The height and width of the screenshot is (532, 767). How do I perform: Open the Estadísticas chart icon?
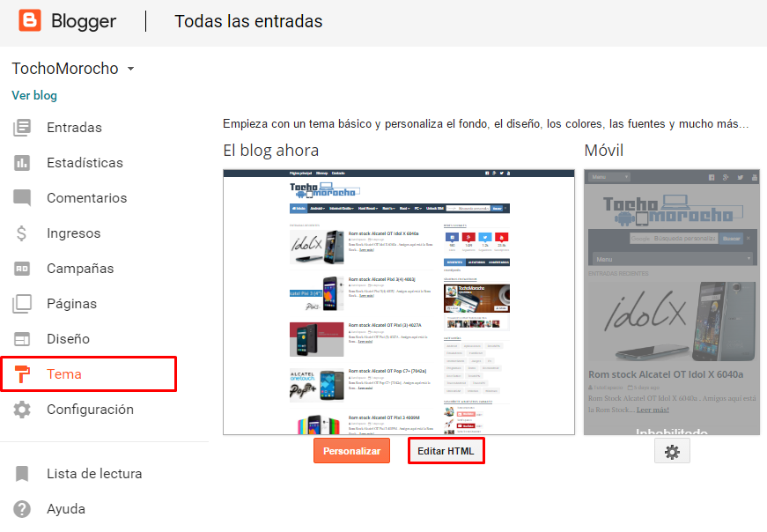click(22, 162)
